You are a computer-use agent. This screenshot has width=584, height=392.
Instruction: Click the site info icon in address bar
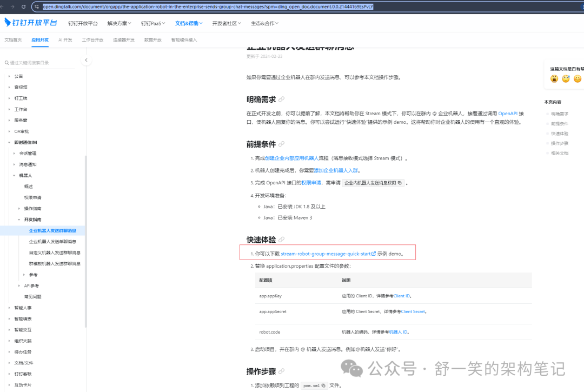[x=37, y=6]
